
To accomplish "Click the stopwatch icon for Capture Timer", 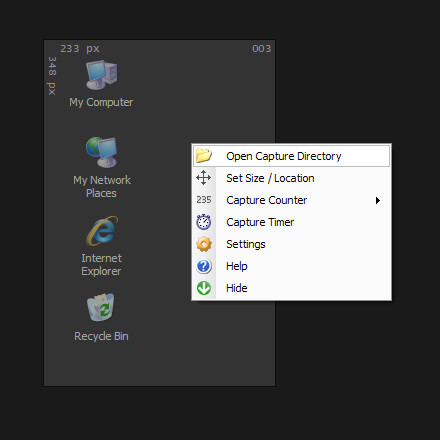I will pos(204,222).
